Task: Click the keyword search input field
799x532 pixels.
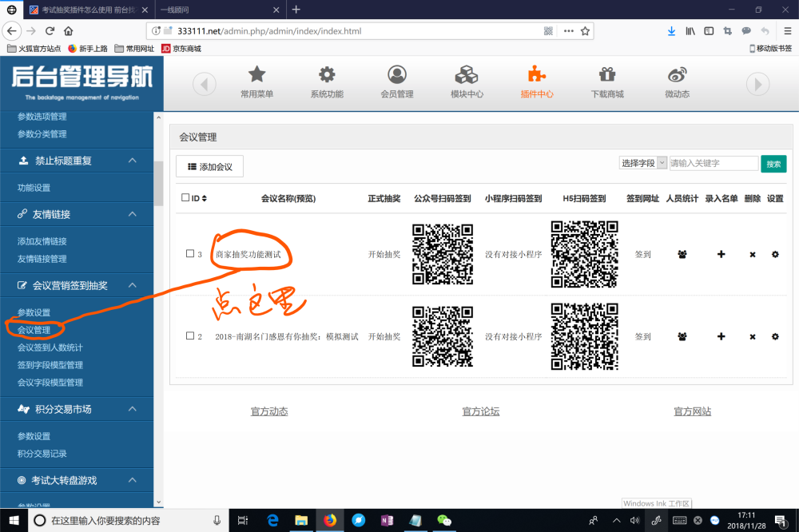Action: 714,163
